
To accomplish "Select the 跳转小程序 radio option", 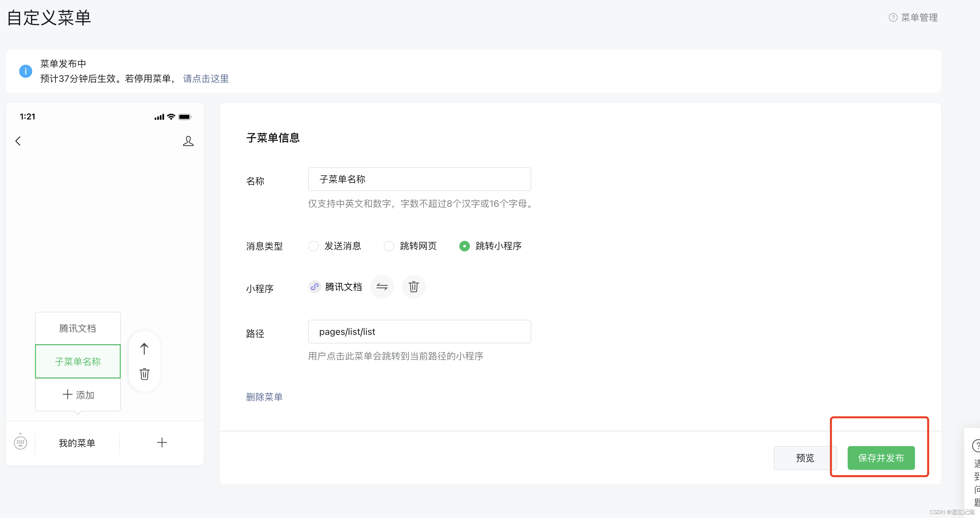I will [465, 246].
